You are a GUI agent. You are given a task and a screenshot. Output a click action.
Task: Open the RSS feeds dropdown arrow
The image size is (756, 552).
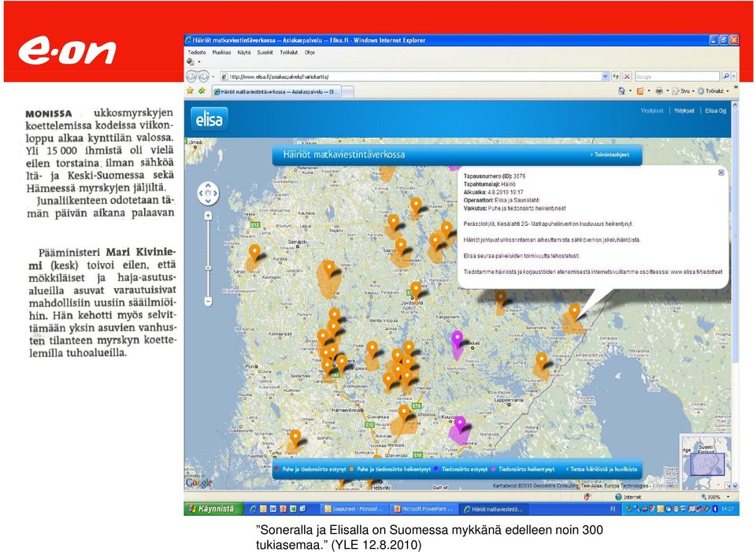(648, 91)
